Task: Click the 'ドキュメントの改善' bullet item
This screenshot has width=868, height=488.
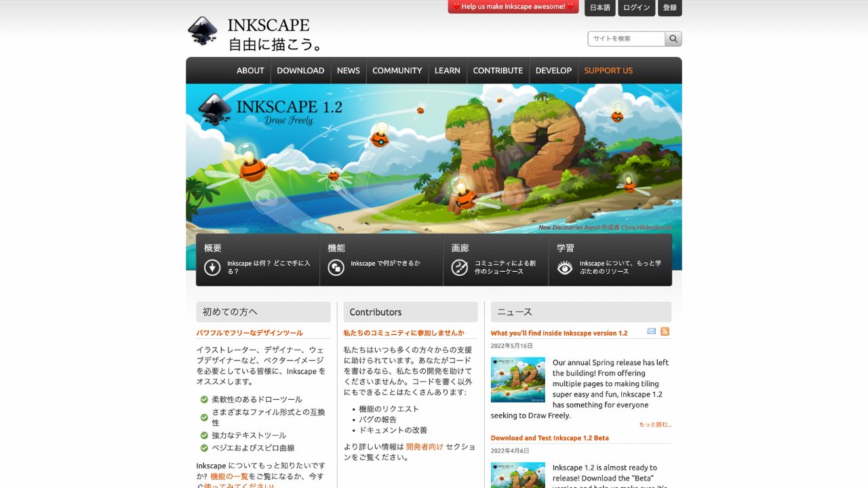Action: (x=393, y=430)
